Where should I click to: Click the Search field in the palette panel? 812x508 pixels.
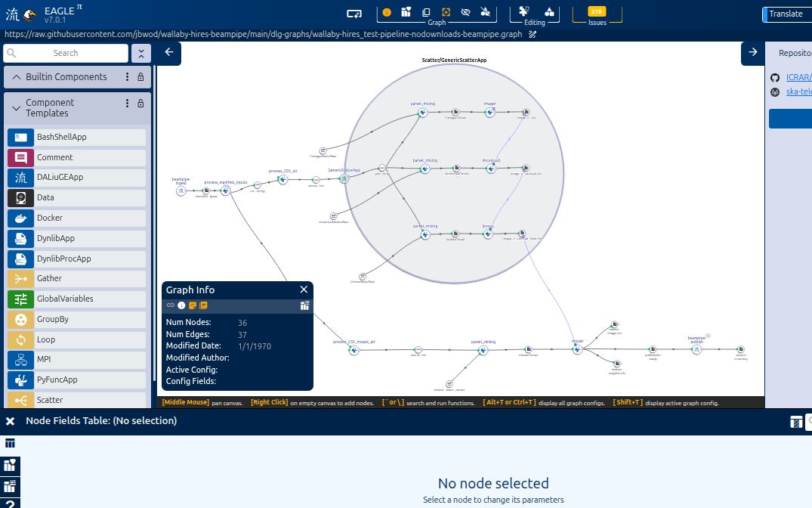[x=66, y=53]
